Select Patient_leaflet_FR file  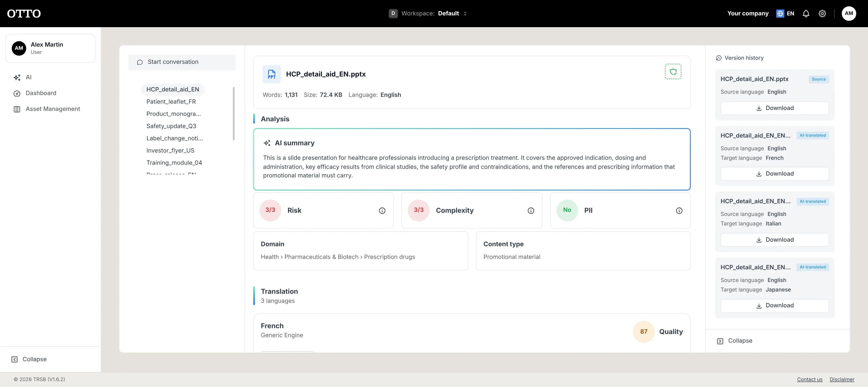171,102
